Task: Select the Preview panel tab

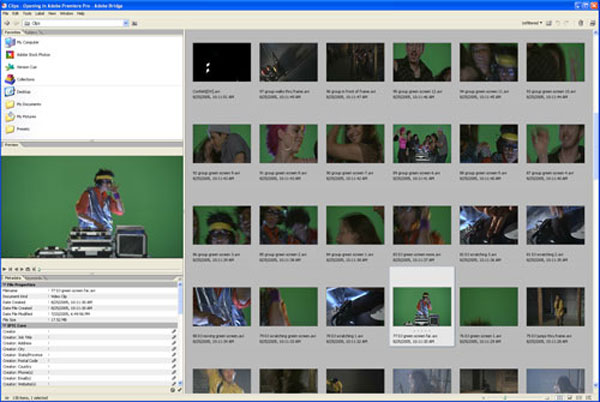Action: [x=11, y=145]
